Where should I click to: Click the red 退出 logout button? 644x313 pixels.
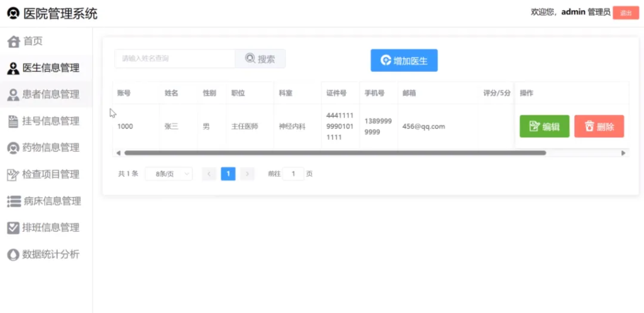click(x=626, y=13)
